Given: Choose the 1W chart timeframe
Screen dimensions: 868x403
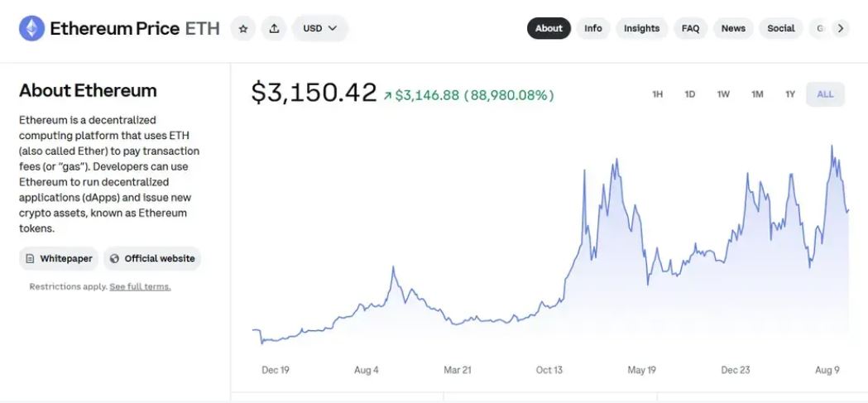Looking at the screenshot, I should tap(723, 94).
